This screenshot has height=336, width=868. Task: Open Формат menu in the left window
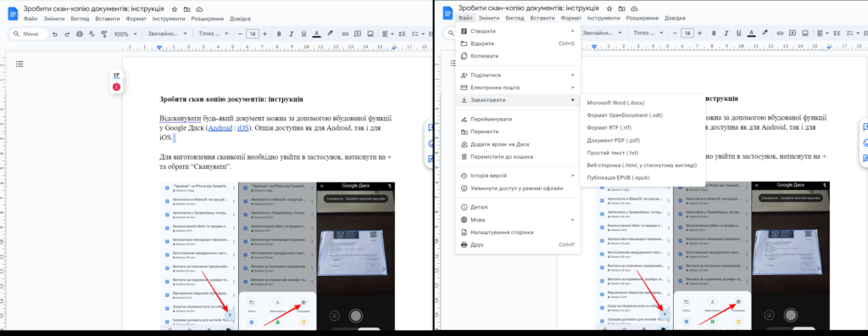point(136,19)
